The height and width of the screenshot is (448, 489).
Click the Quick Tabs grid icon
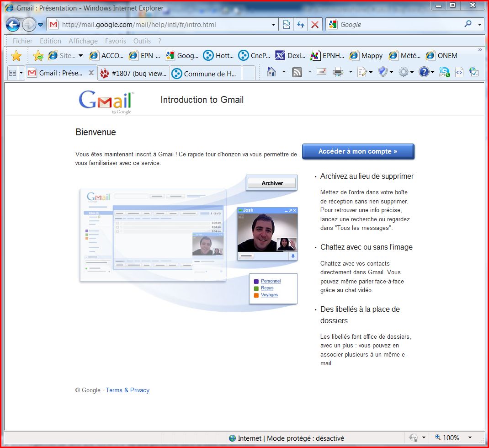[x=12, y=73]
